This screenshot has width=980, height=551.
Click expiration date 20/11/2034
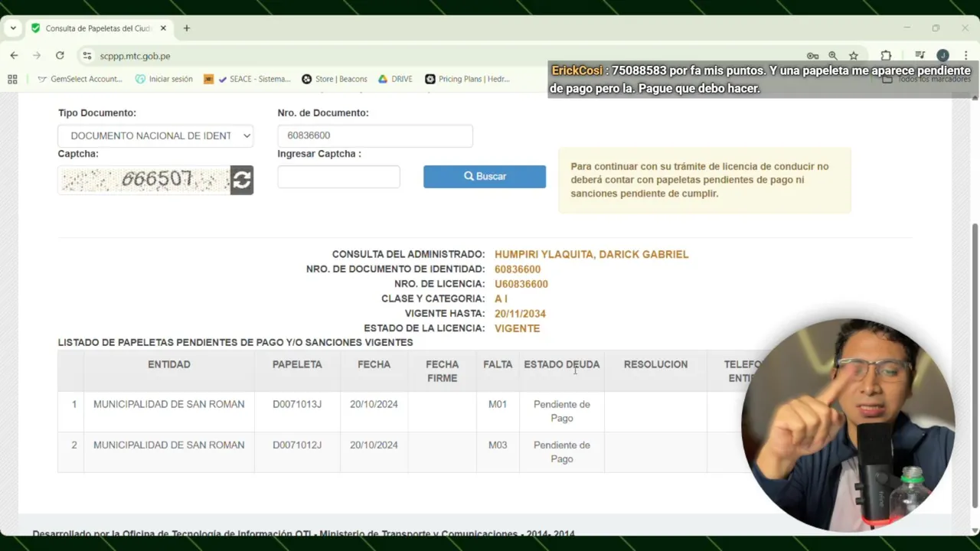pos(520,314)
